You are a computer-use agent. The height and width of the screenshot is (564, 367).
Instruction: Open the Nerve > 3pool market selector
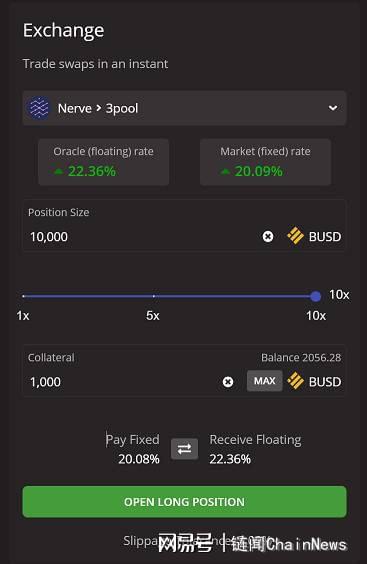(184, 108)
